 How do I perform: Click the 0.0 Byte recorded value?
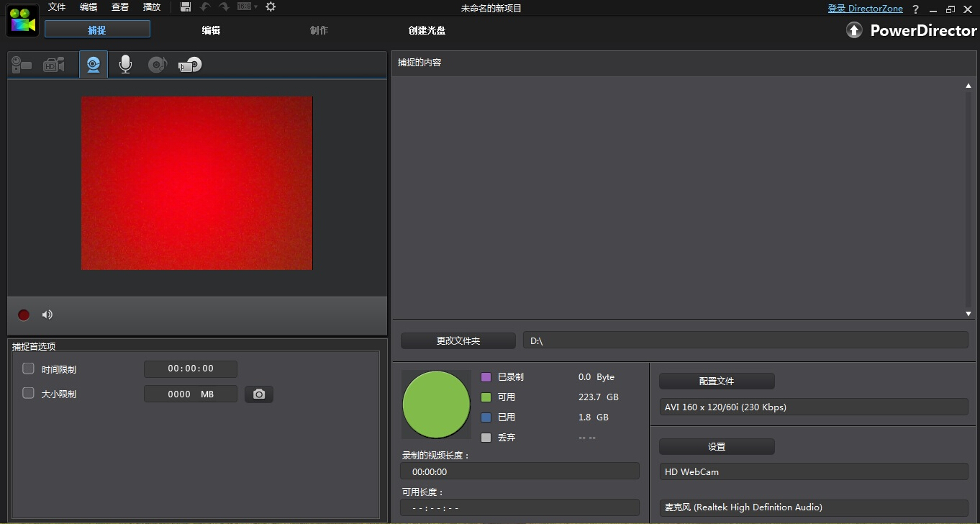tap(596, 377)
